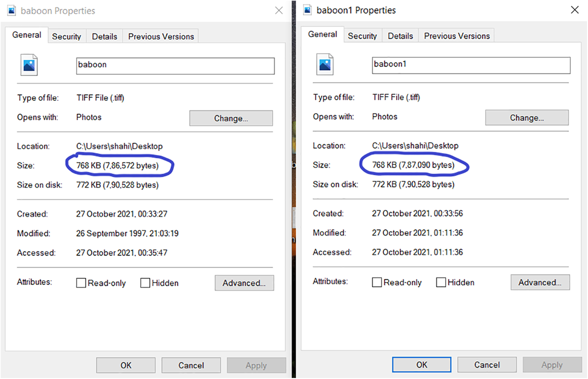Switch to Details tab in baboon1 Properties

pos(400,36)
